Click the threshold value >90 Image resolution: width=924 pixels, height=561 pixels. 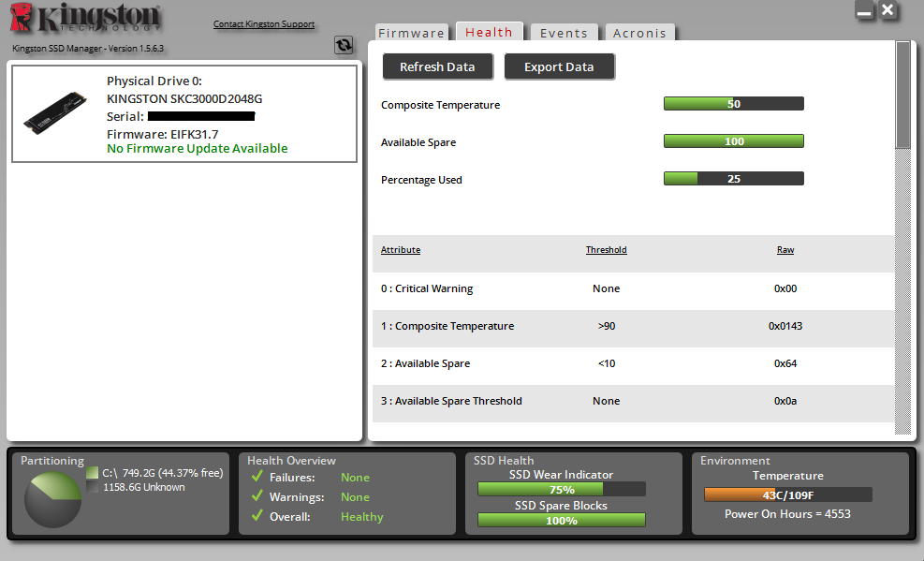coord(607,326)
